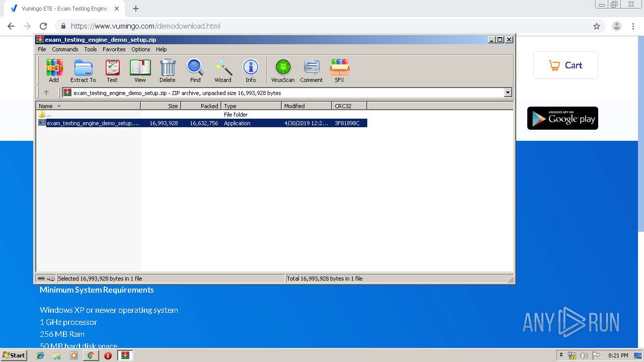Open Internet Explorer from taskbar
Image resolution: width=644 pixels, height=362 pixels.
tap(40, 355)
